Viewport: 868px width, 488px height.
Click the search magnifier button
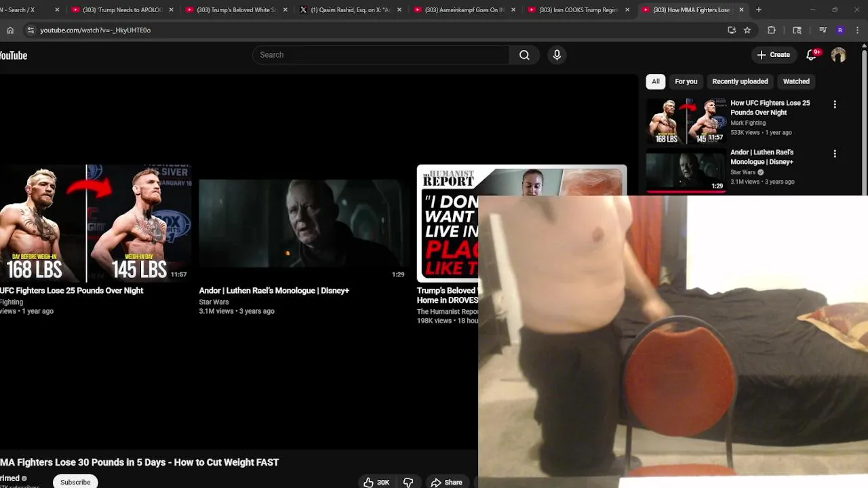[x=524, y=55]
